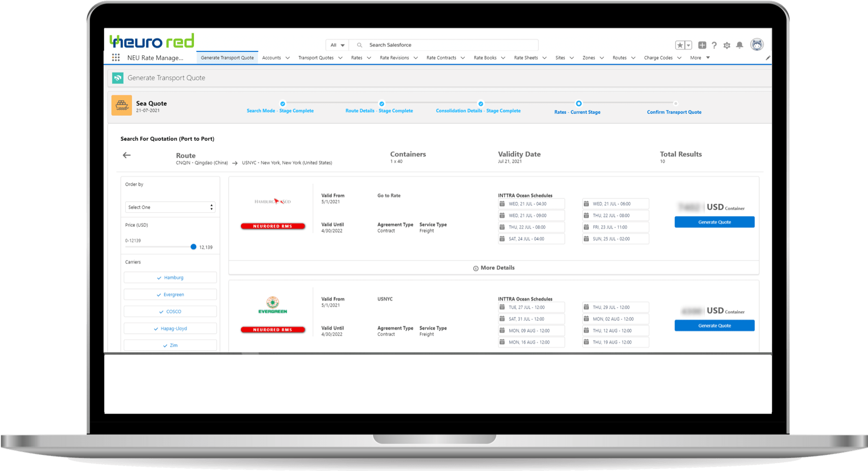
Task: Open the Notifications bell icon
Action: point(739,45)
